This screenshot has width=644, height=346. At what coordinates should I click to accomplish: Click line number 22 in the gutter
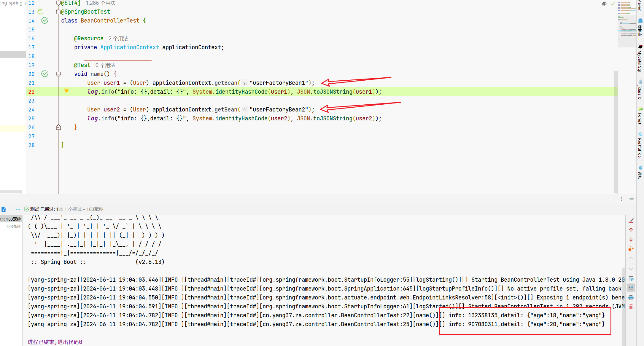click(31, 92)
